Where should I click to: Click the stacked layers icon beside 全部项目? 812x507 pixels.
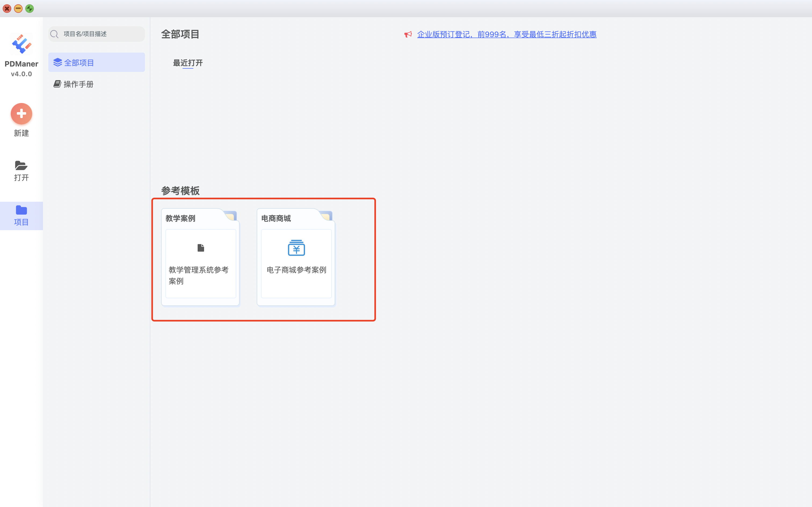58,62
